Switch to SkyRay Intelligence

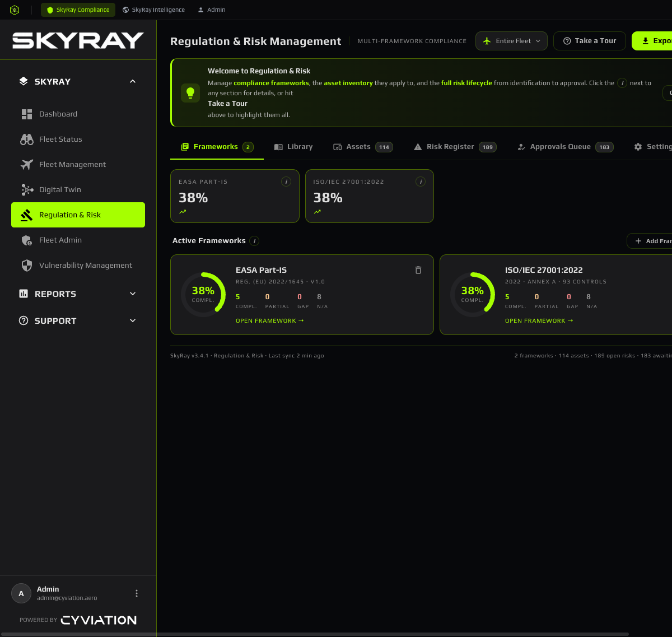click(x=153, y=10)
